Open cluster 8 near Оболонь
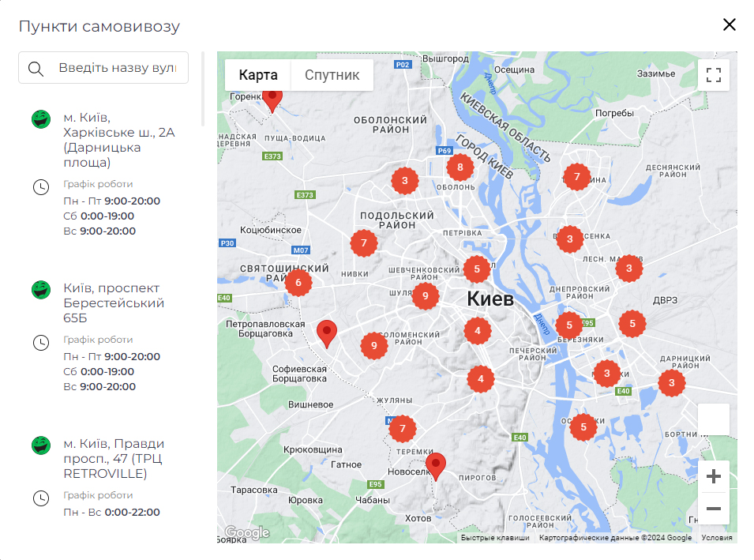Image resolution: width=754 pixels, height=560 pixels. click(460, 167)
